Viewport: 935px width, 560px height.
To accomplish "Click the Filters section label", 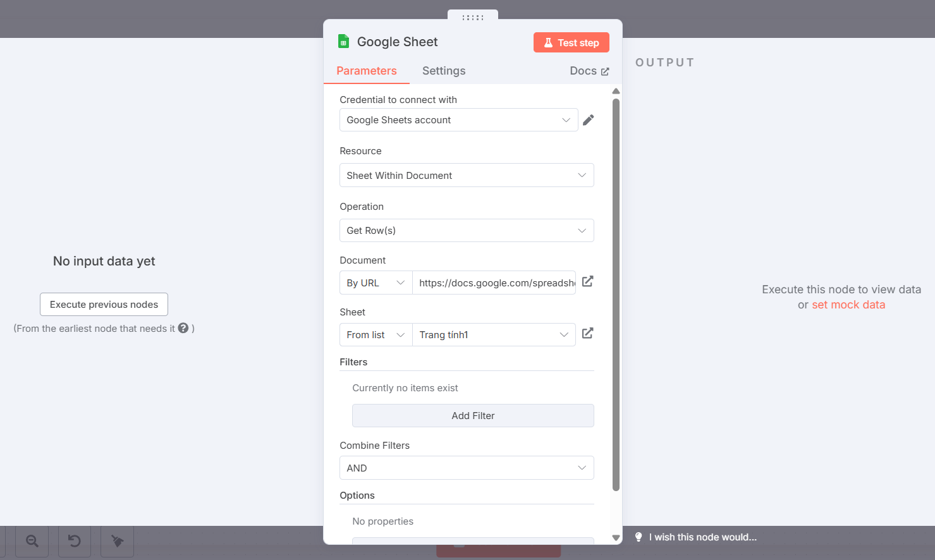I will [353, 362].
